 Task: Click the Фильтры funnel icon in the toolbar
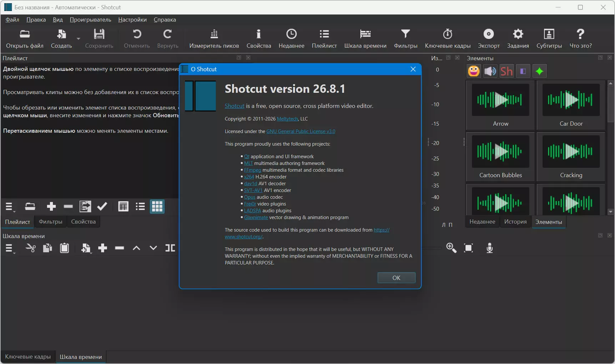tap(405, 38)
